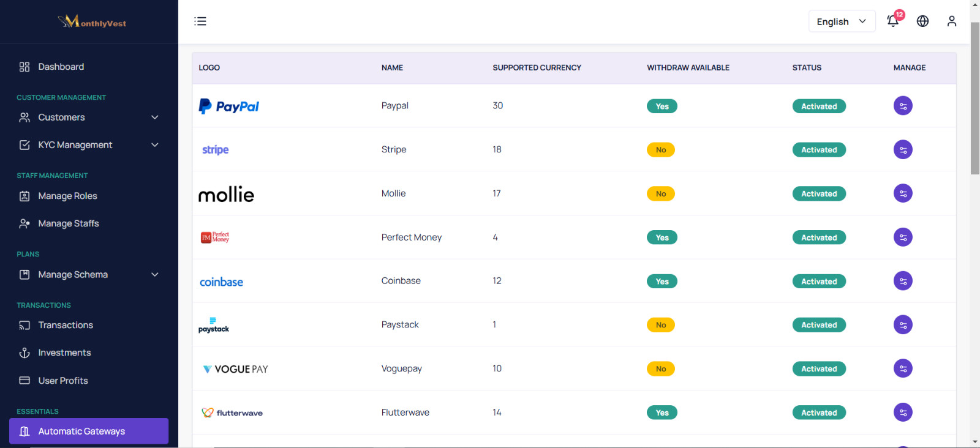
Task: Click the globe icon in header
Action: click(922, 21)
